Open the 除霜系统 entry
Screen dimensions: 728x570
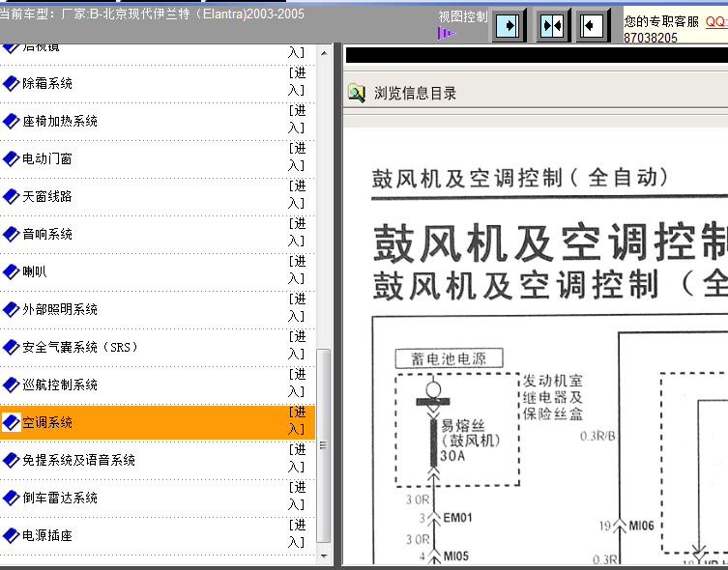[x=47, y=83]
